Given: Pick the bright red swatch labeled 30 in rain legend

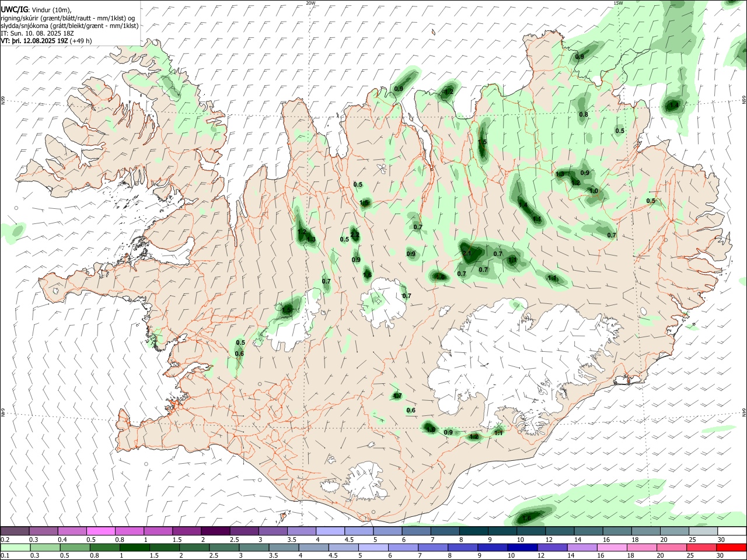Looking at the screenshot, I should tap(731, 547).
